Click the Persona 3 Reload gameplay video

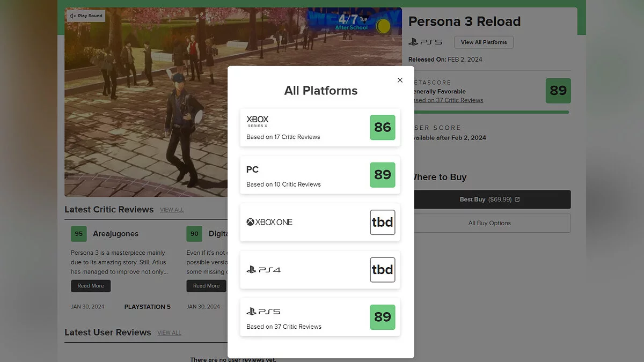tap(233, 102)
